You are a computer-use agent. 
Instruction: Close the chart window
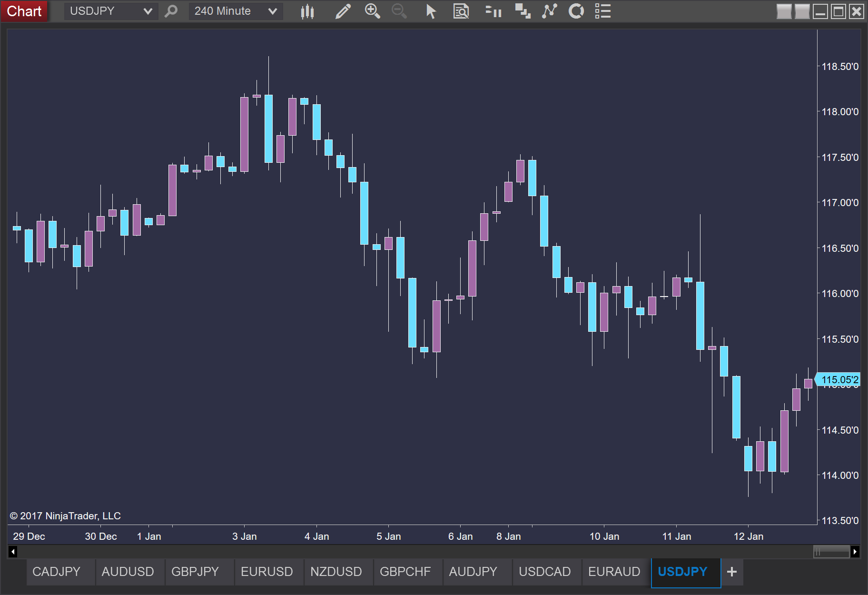pyautogui.click(x=856, y=11)
